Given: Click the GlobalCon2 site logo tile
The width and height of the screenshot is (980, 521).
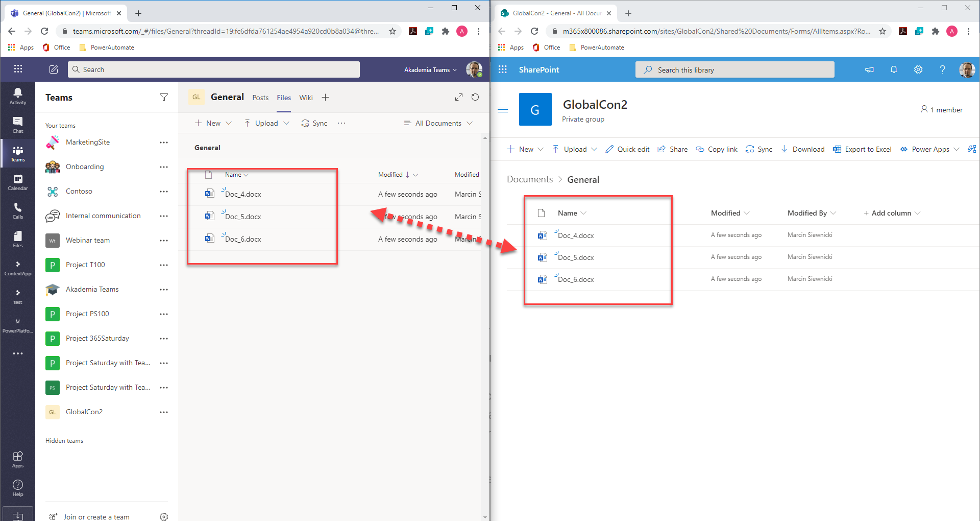Looking at the screenshot, I should [535, 109].
